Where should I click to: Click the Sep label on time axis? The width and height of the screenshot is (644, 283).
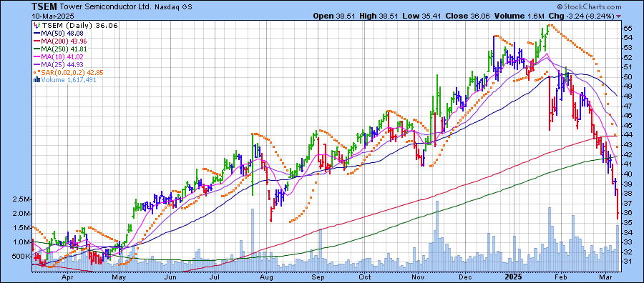tap(318, 277)
